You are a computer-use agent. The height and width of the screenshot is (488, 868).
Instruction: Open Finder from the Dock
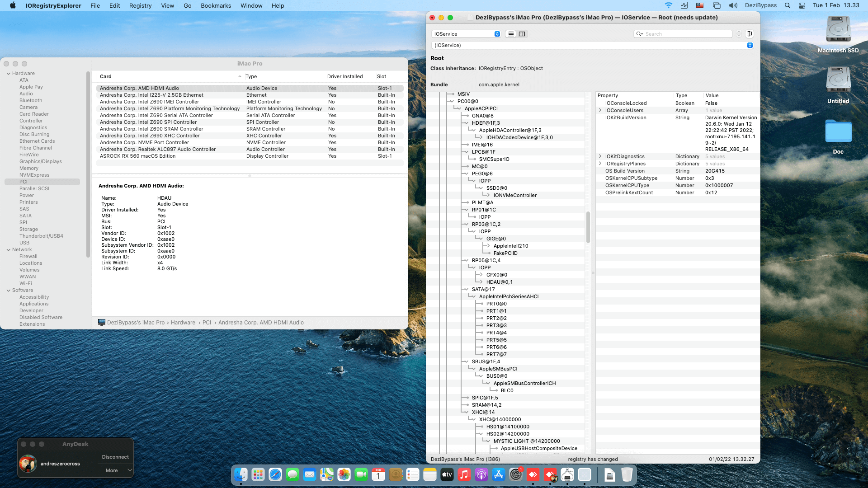coord(241,474)
